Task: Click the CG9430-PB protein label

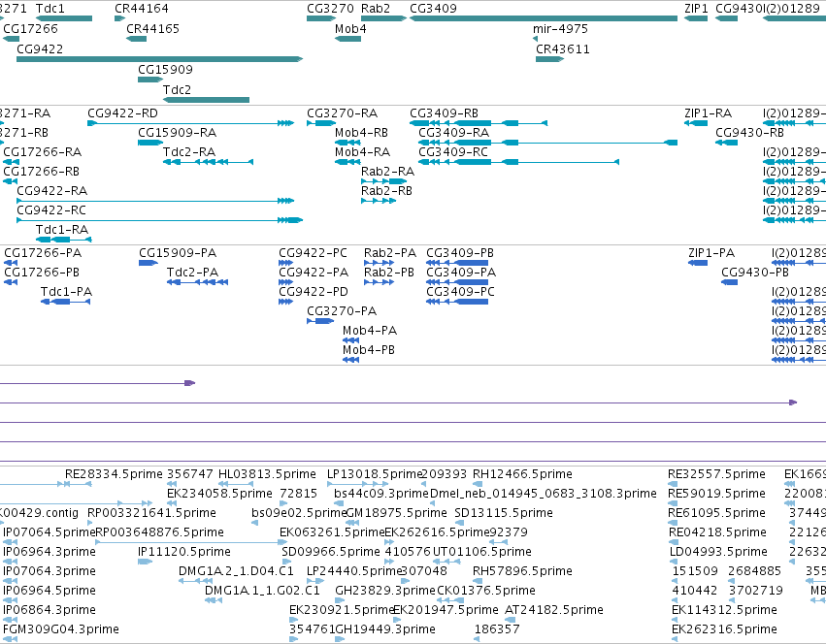Action: point(755,273)
